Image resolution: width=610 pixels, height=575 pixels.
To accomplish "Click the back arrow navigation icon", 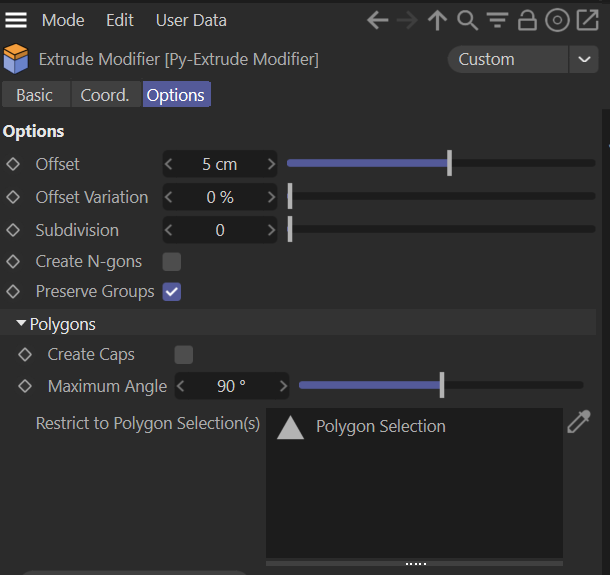I will click(377, 20).
